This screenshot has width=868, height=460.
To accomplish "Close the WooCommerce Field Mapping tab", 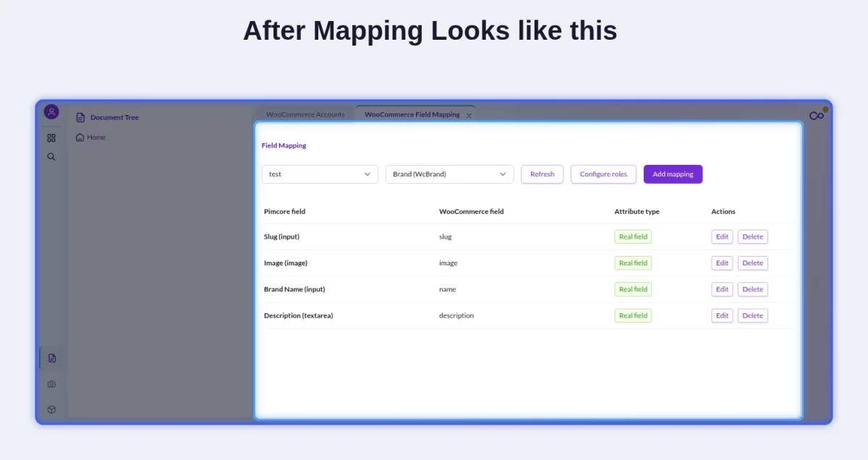I will pyautogui.click(x=469, y=116).
